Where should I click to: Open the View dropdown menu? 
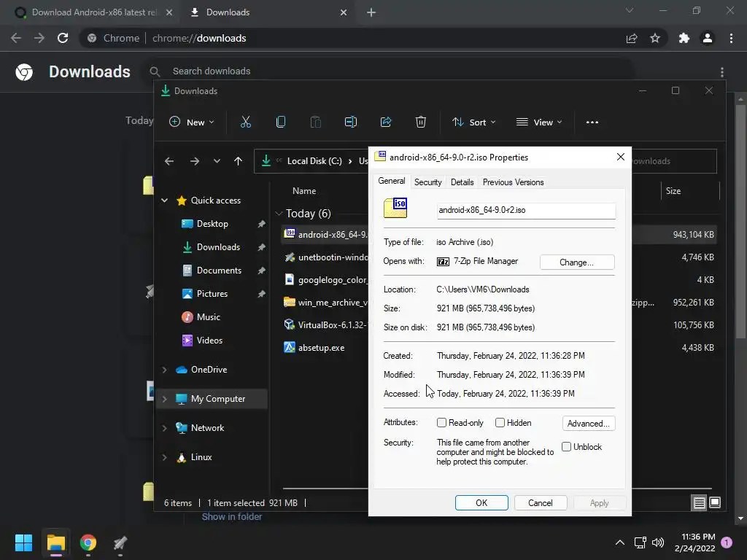click(539, 122)
